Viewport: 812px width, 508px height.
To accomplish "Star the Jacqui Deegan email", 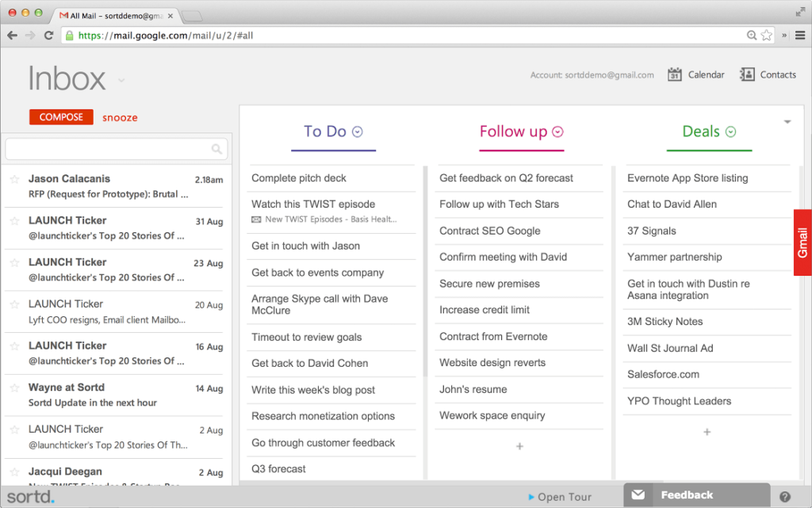I will click(13, 472).
